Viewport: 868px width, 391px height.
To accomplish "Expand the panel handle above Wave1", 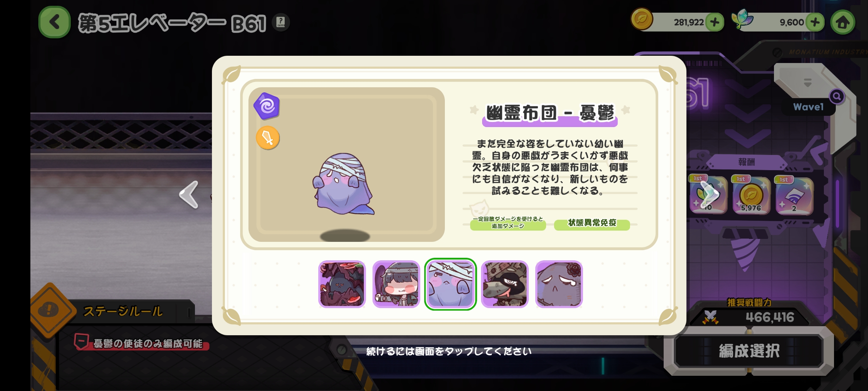I will tap(808, 83).
